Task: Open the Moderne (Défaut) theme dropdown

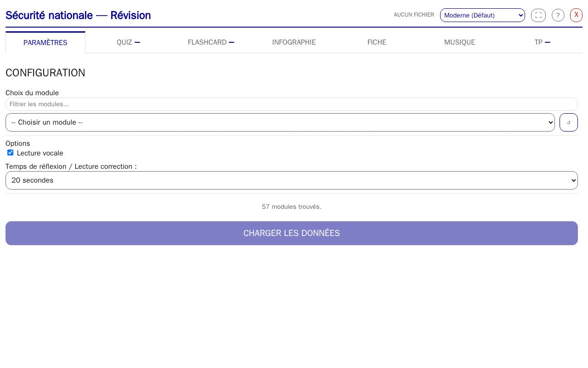Action: point(482,15)
